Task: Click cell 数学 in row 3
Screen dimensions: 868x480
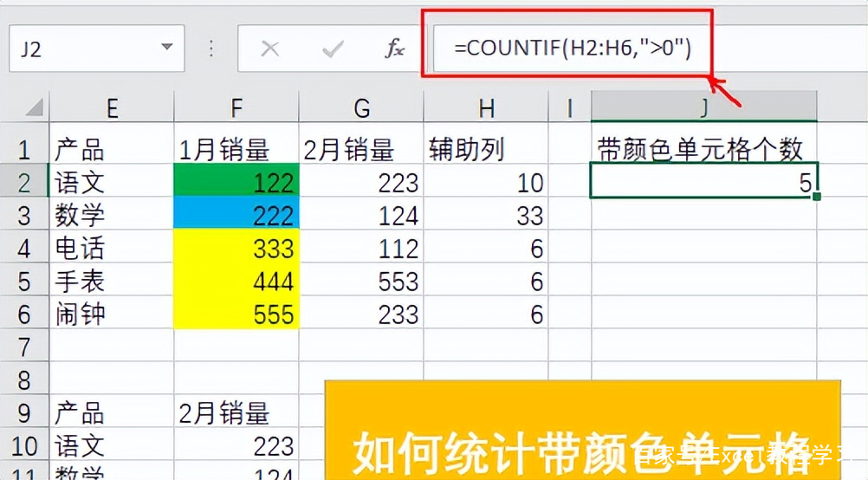Action: point(112,213)
